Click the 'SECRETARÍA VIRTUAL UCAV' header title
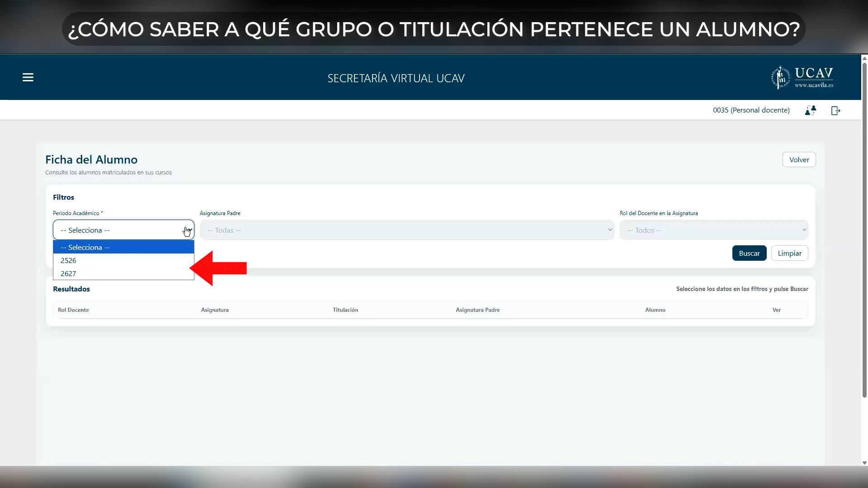 tap(396, 78)
